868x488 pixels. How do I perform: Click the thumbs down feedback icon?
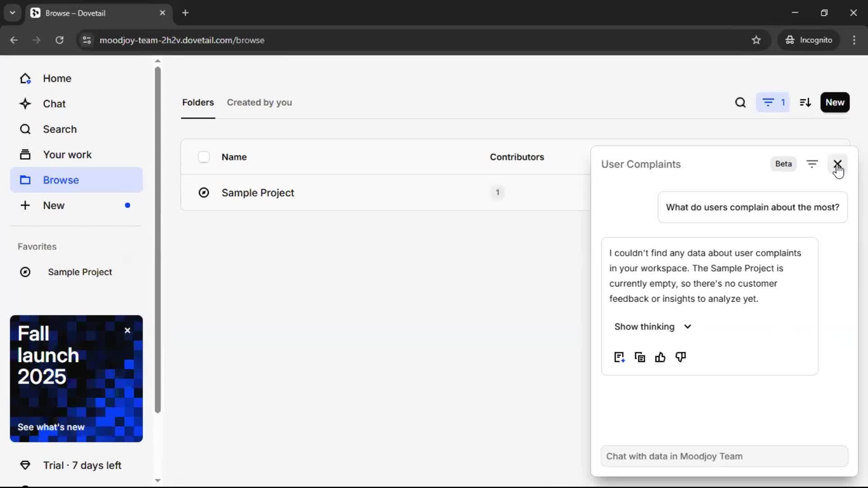click(680, 357)
